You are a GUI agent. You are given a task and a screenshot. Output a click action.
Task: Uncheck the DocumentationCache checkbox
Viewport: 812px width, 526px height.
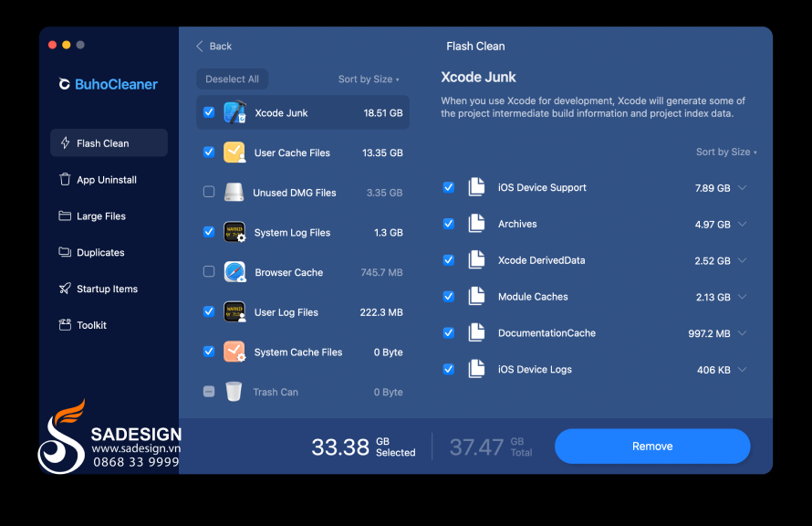449,332
